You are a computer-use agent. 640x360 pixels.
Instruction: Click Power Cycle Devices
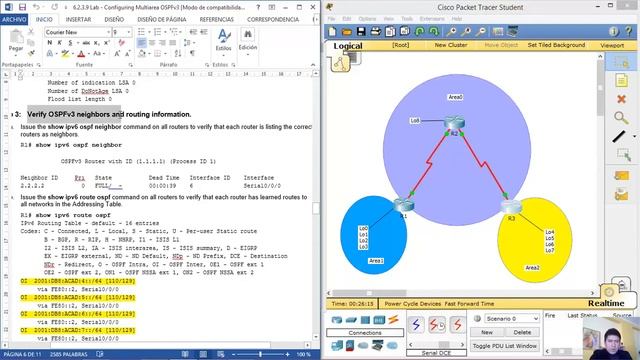click(x=413, y=304)
